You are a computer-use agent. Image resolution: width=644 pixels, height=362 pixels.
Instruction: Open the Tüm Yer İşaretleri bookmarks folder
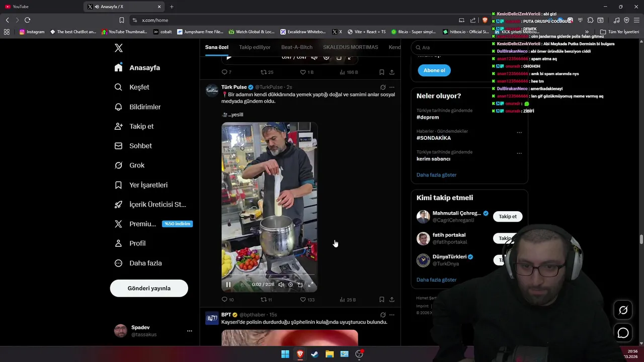pyautogui.click(x=620, y=32)
